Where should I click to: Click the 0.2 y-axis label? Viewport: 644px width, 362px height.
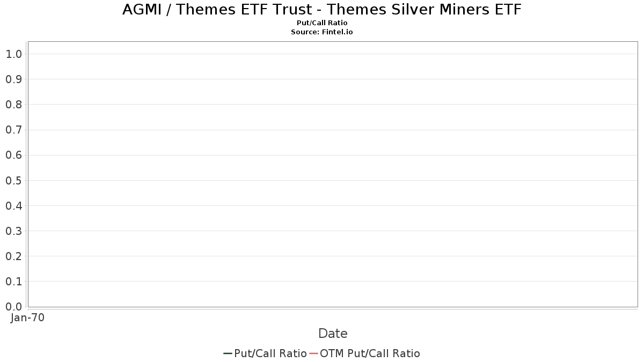tap(13, 256)
